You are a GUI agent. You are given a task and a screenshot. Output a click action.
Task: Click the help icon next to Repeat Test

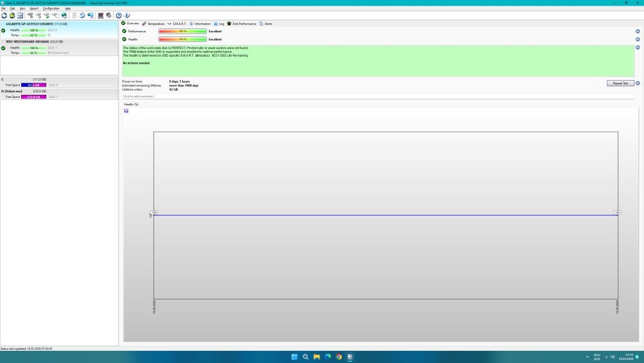[x=638, y=83]
